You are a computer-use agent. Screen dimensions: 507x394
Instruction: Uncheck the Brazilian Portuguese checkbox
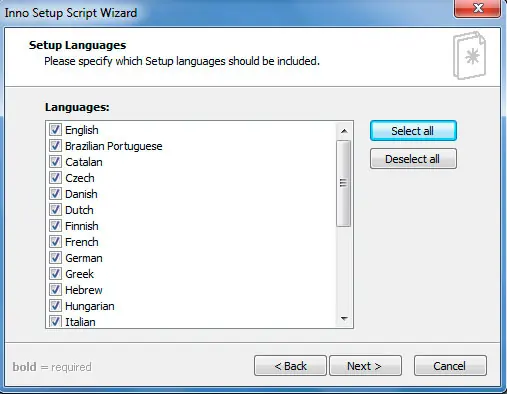click(55, 145)
